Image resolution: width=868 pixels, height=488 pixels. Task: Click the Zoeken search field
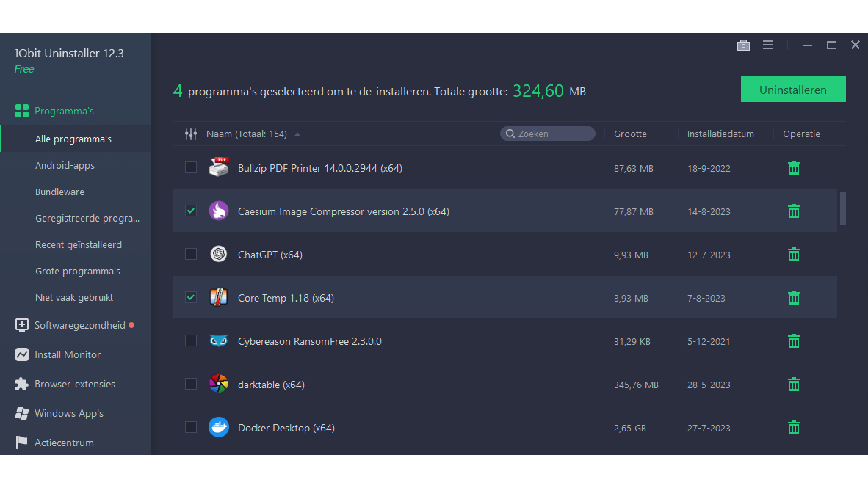click(x=551, y=134)
